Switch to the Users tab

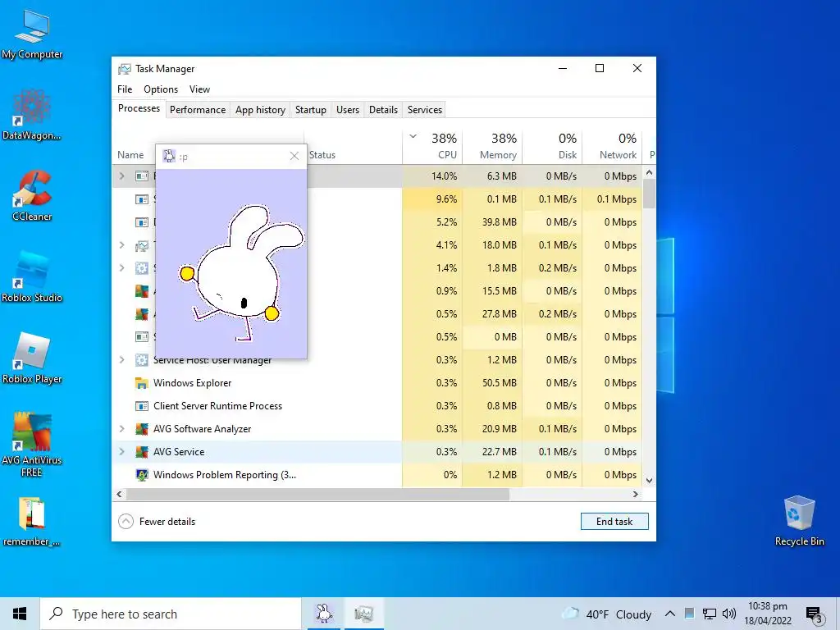[x=348, y=110]
